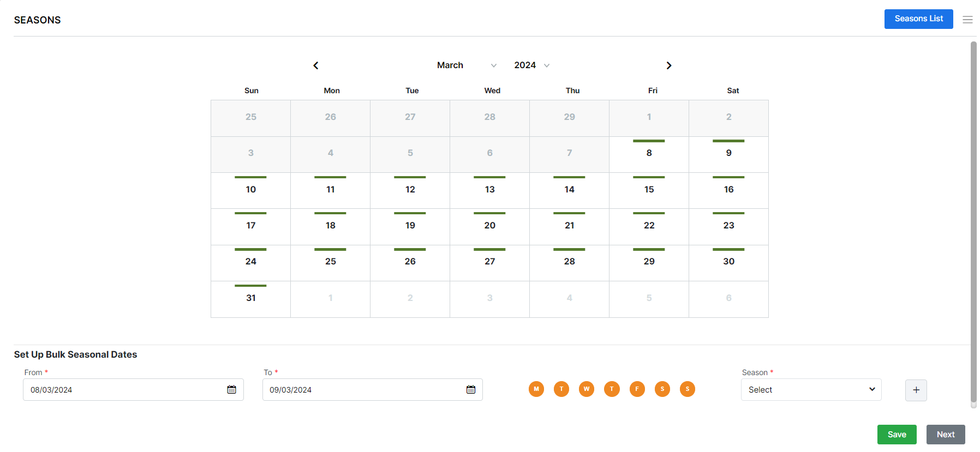Open calendar picker for From date

coord(231,389)
